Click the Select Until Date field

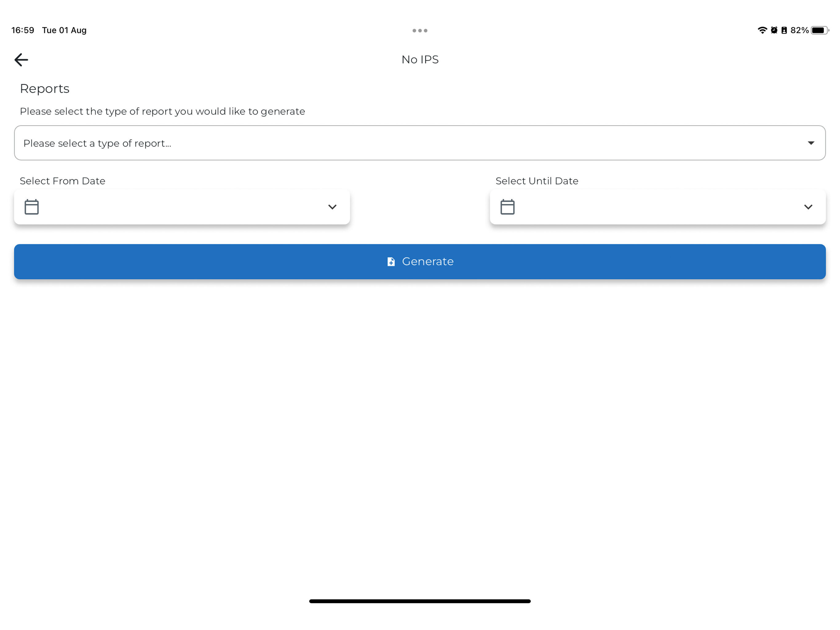click(658, 207)
